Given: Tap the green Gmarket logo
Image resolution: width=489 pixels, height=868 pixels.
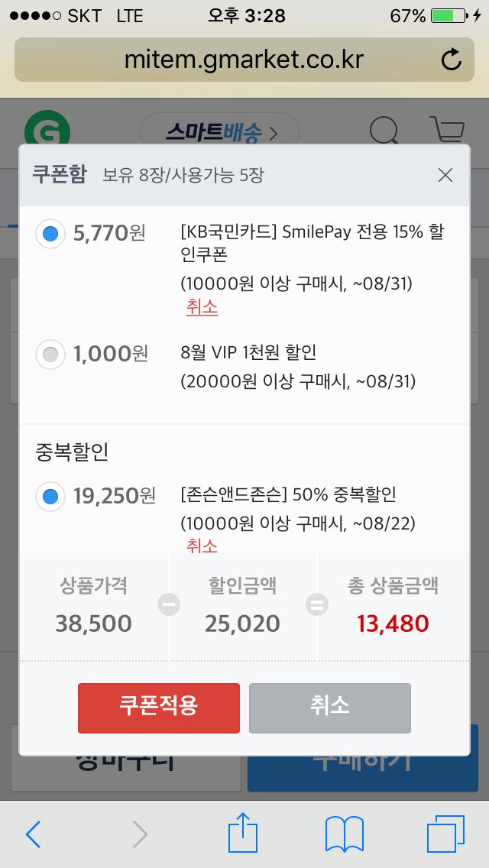Looking at the screenshot, I should (46, 128).
